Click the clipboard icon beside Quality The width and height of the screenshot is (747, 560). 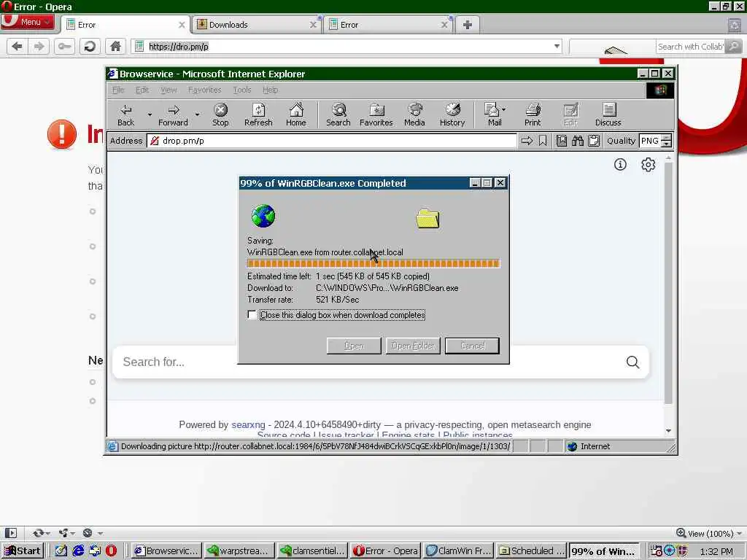coord(594,141)
